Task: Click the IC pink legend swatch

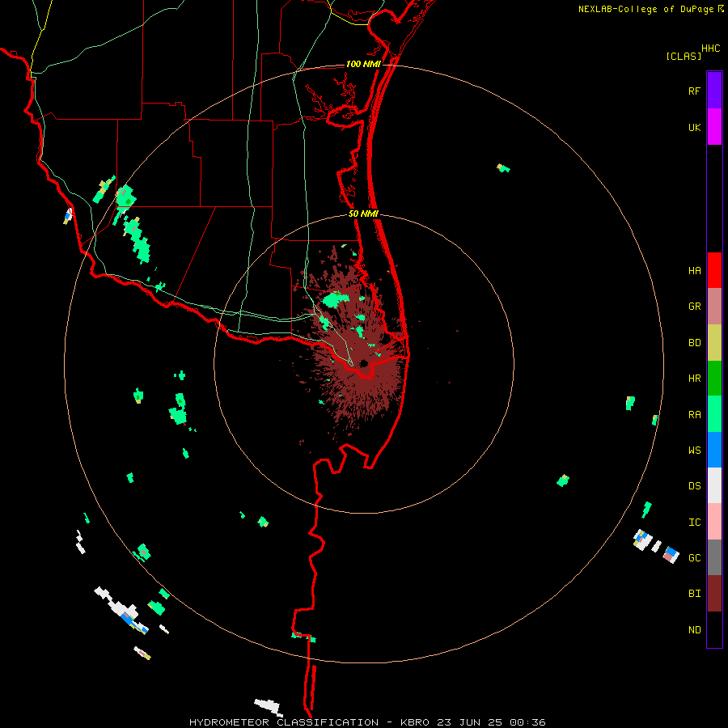Action: click(714, 522)
